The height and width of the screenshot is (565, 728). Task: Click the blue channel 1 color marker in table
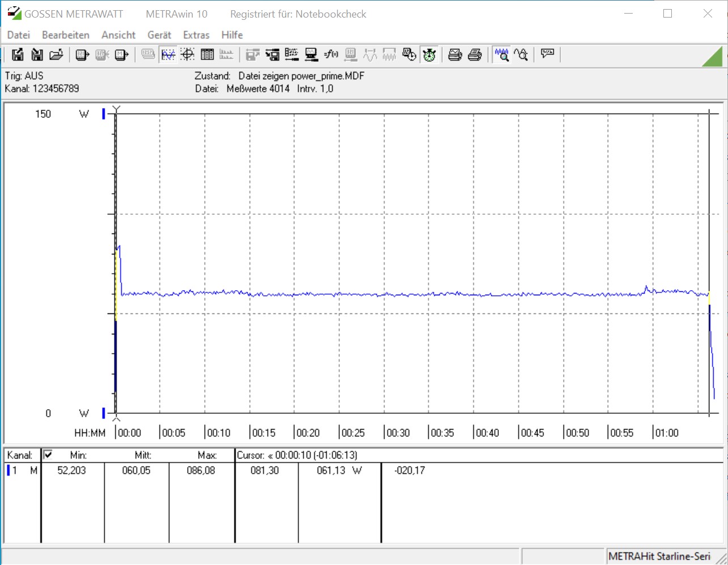pyautogui.click(x=9, y=470)
